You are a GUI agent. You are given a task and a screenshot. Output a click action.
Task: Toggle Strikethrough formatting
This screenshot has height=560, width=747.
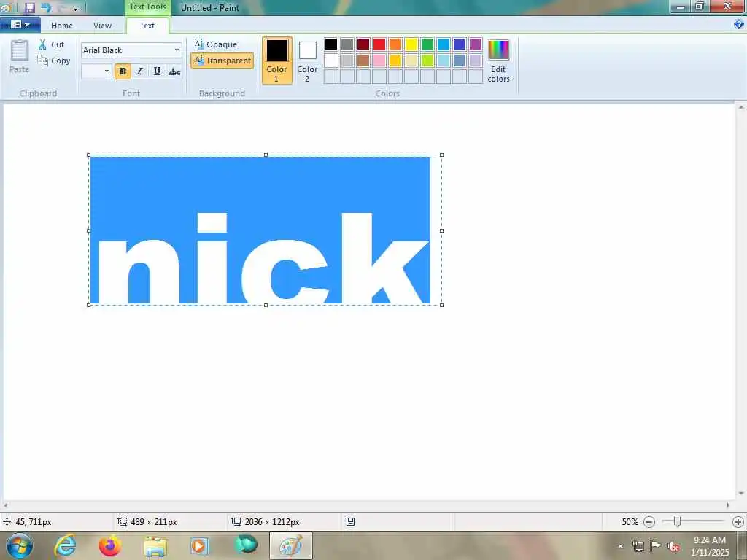pos(174,71)
